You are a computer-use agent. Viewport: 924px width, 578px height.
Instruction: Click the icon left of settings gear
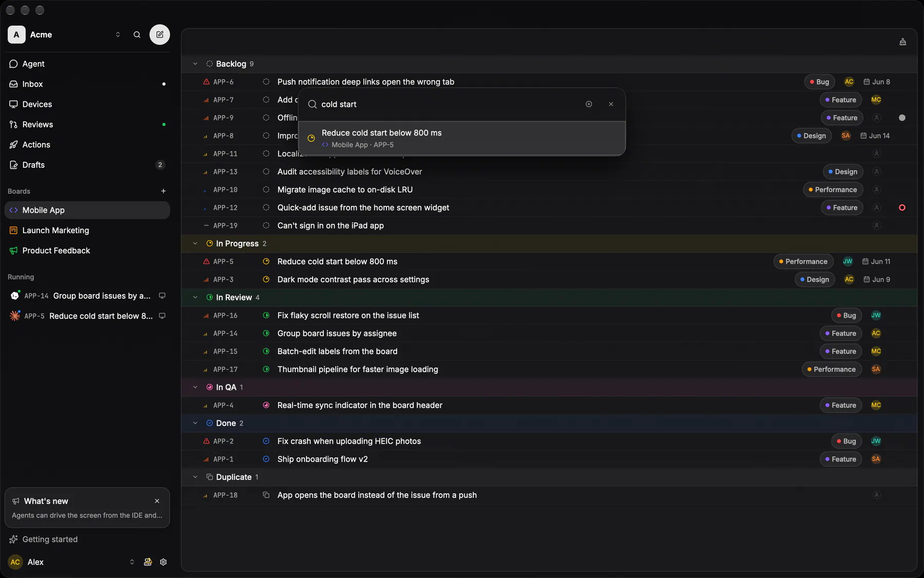(148, 562)
